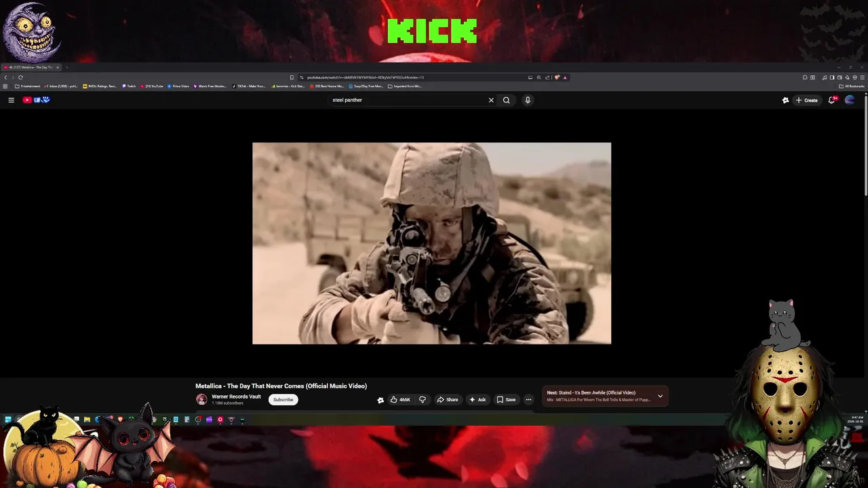Click 'Next: Staind - It's Been Awhile' text

point(591,392)
